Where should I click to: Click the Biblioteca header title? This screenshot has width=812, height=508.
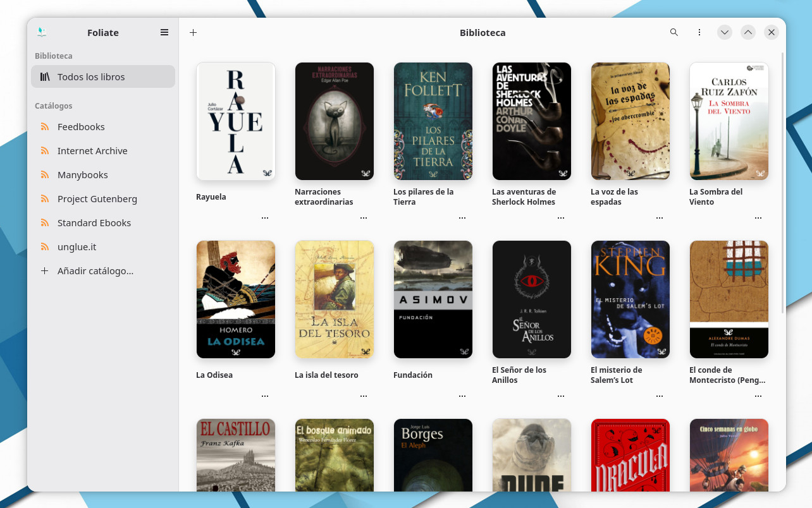(x=483, y=32)
